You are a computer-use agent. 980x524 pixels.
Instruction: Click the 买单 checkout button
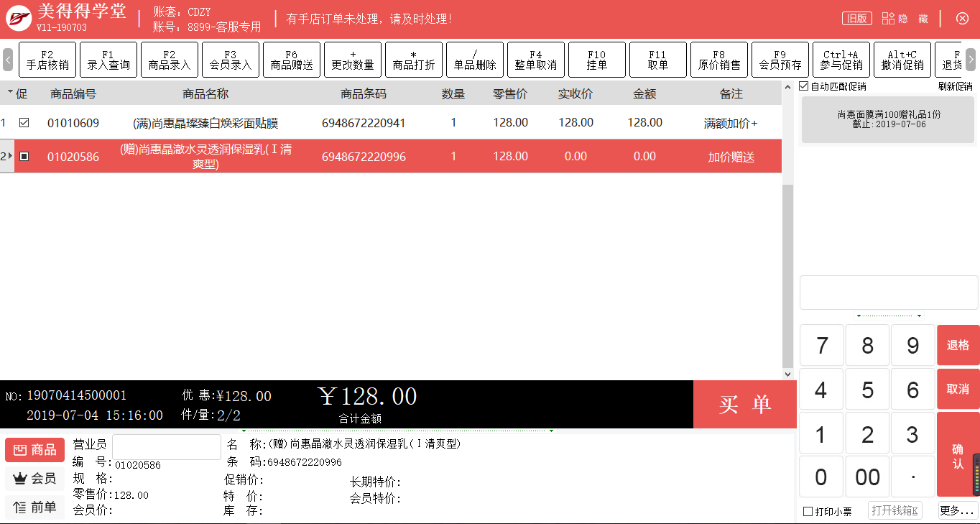point(745,405)
